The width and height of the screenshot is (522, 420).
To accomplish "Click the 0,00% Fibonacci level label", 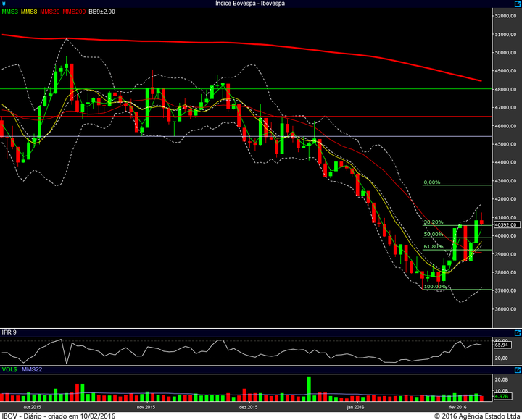I will [432, 182].
